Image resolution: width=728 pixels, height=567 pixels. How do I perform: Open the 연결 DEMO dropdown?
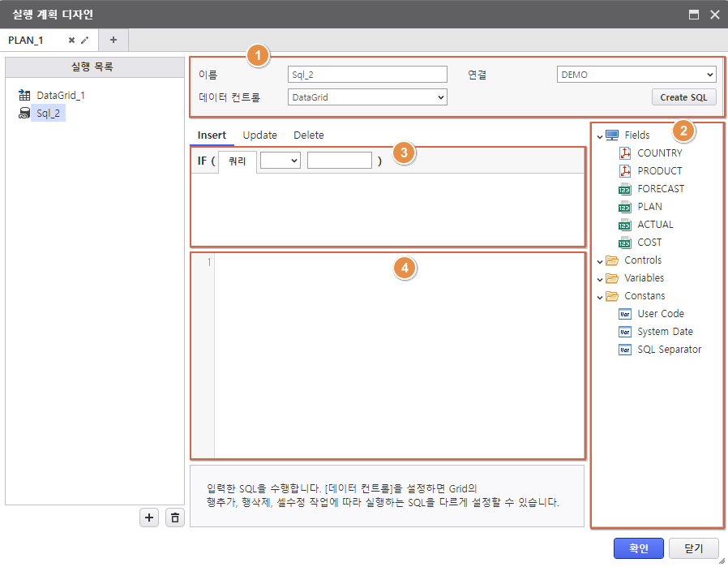point(636,75)
